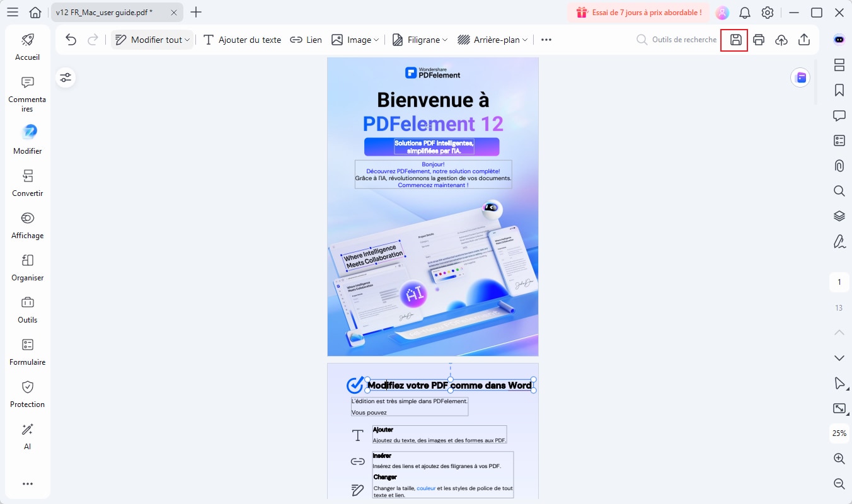Viewport: 852px width, 504px height.
Task: Select the Bienvenue à heading text
Action: [x=432, y=100]
